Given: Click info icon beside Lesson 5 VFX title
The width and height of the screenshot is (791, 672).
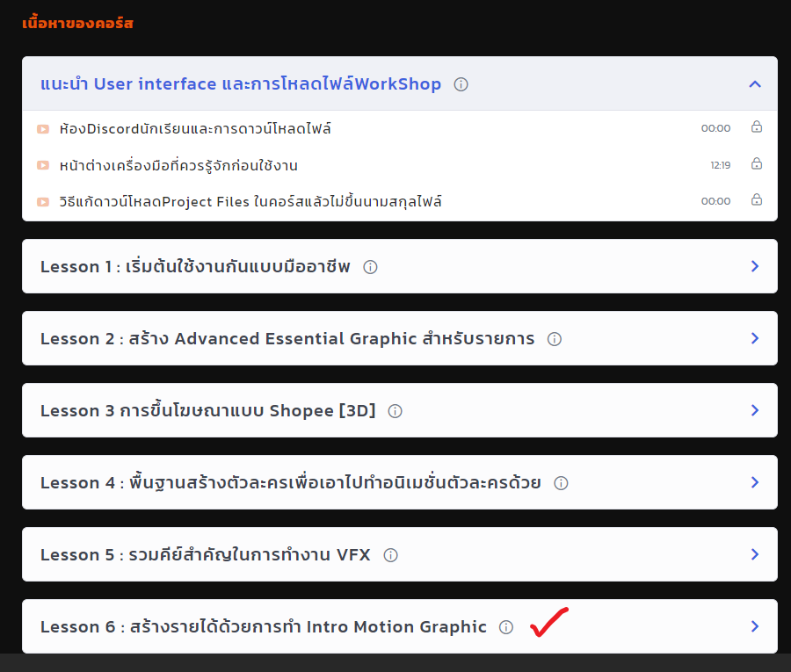Looking at the screenshot, I should [x=391, y=555].
